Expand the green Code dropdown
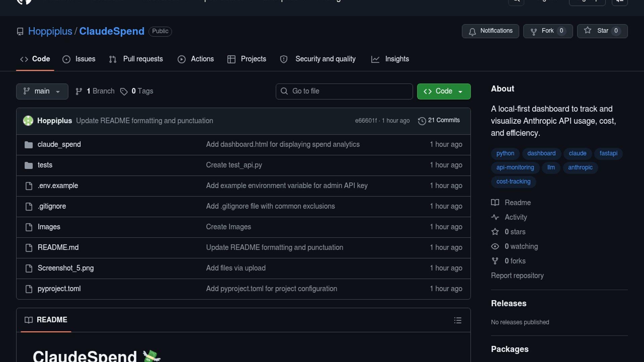Image resolution: width=644 pixels, height=362 pixels. 443,91
